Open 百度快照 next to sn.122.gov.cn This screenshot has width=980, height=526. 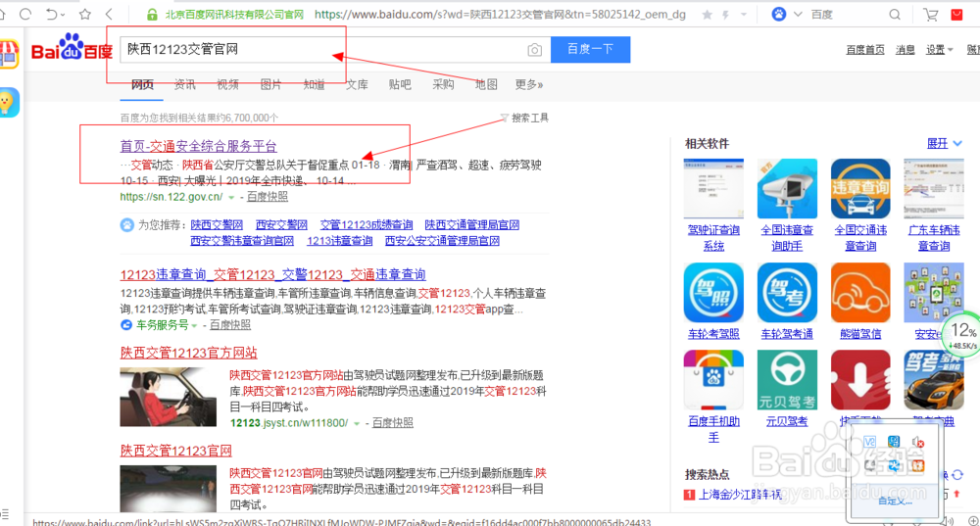268,197
